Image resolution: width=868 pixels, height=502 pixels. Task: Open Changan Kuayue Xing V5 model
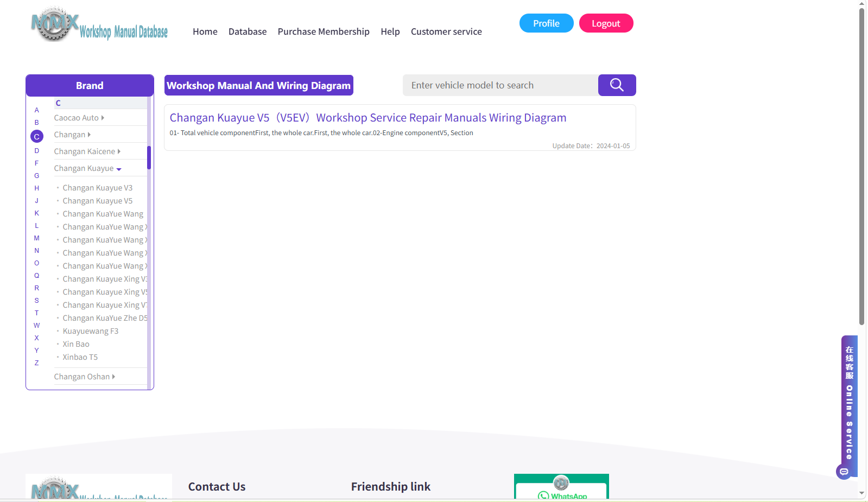pyautogui.click(x=105, y=292)
